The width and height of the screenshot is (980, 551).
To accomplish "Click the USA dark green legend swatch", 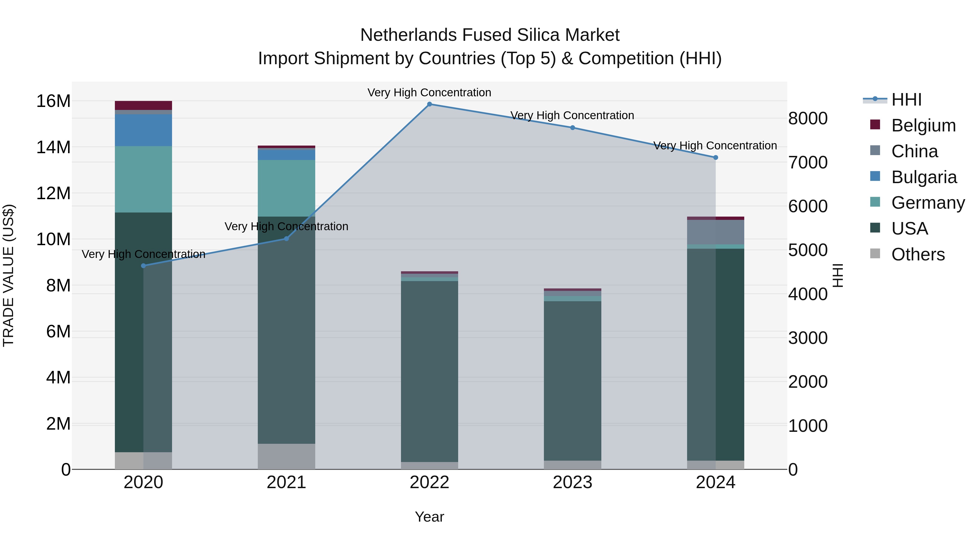I will [x=875, y=228].
